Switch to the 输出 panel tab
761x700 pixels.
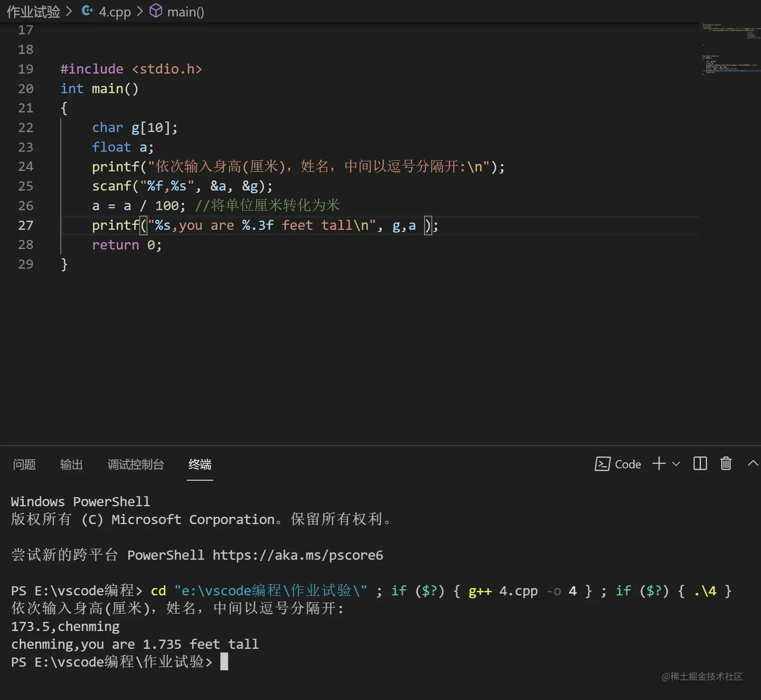71,464
